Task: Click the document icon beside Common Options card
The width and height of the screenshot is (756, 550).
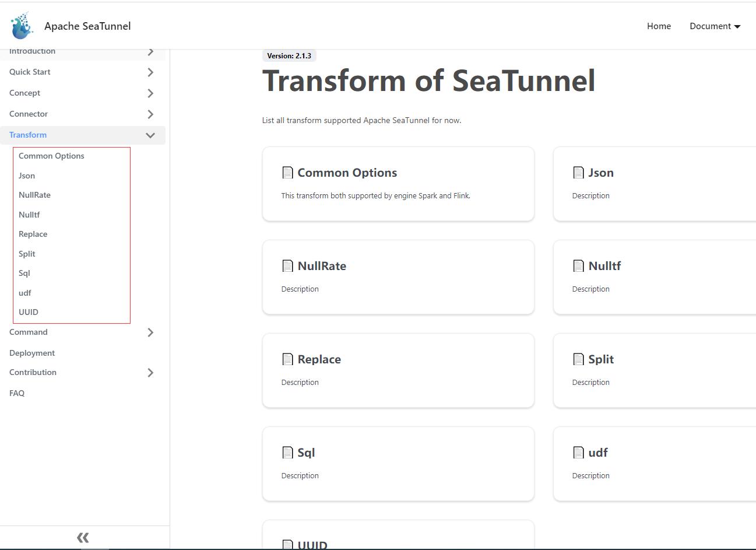Action: pyautogui.click(x=287, y=173)
